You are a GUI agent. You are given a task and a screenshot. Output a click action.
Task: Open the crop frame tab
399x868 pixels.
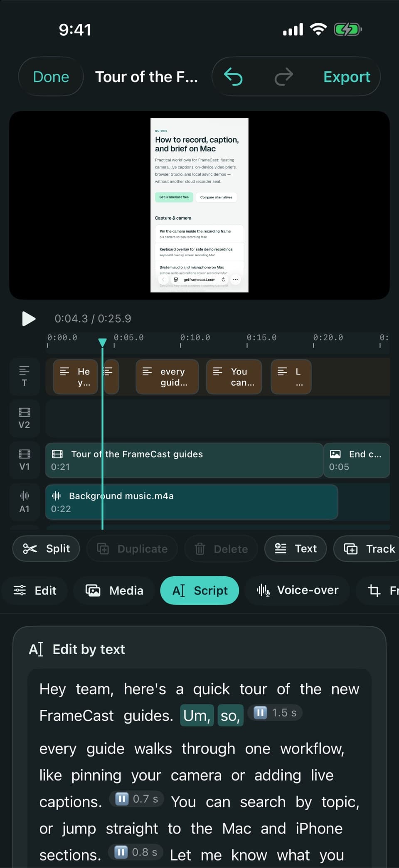[377, 590]
